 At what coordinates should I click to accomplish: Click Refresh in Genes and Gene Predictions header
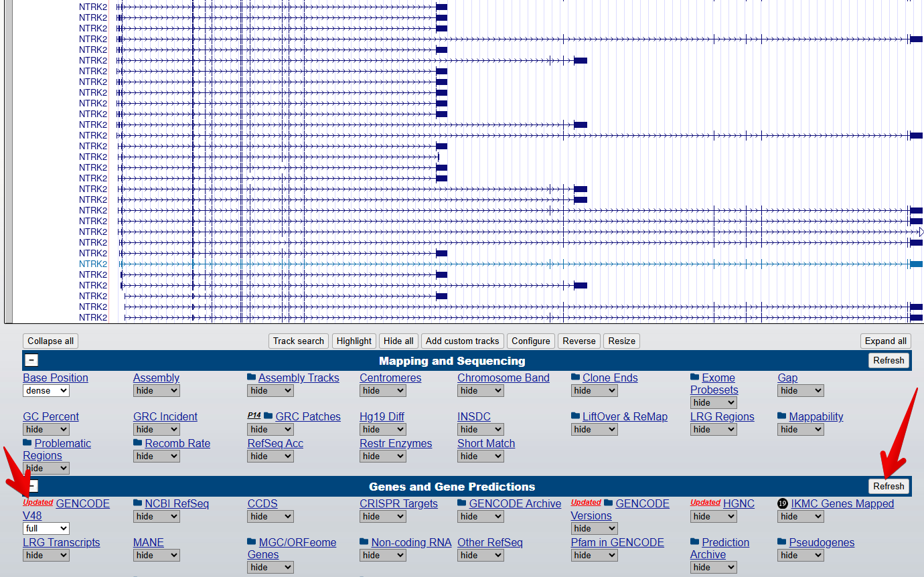coord(889,486)
